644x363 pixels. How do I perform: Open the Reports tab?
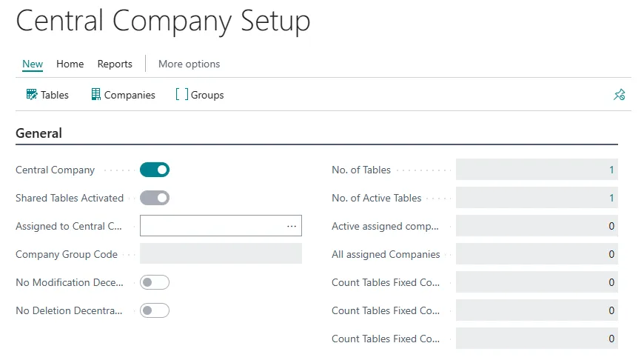[x=115, y=64]
